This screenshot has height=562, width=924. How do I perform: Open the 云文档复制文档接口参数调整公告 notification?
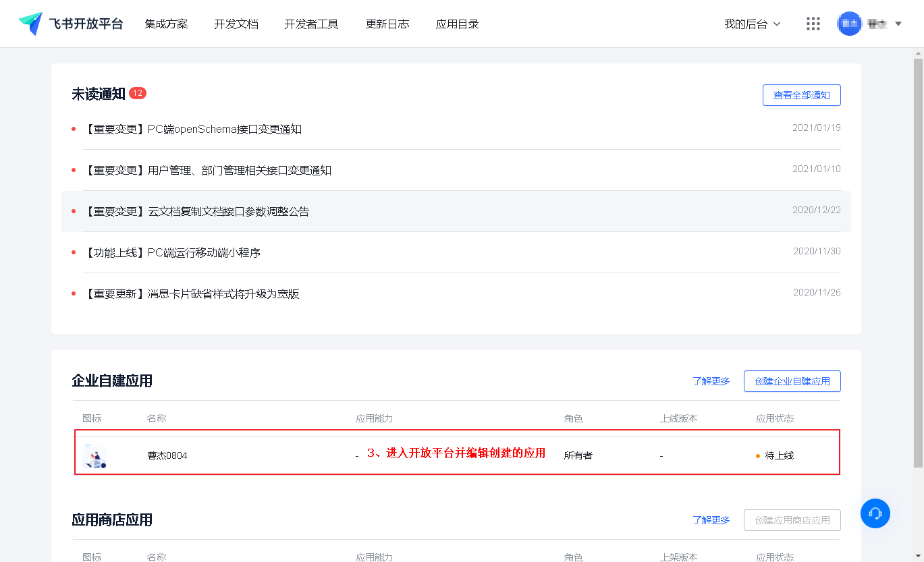coord(196,211)
